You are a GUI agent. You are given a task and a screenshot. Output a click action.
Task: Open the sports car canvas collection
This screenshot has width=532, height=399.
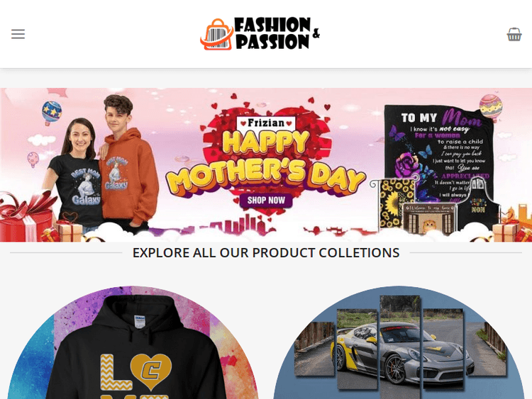click(x=399, y=342)
